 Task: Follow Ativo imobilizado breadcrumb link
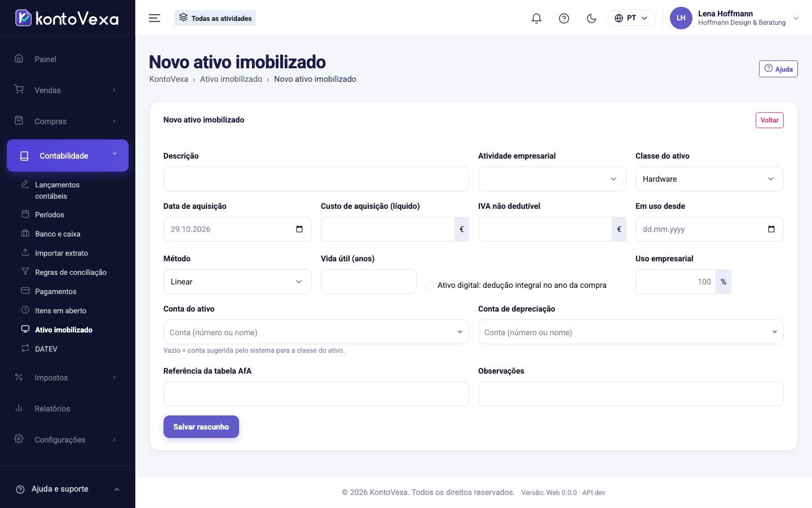(x=231, y=79)
